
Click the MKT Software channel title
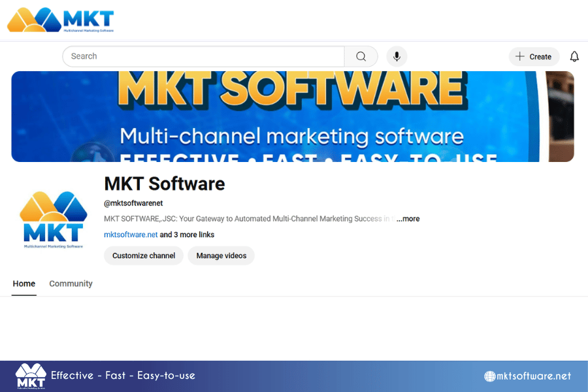(x=164, y=184)
